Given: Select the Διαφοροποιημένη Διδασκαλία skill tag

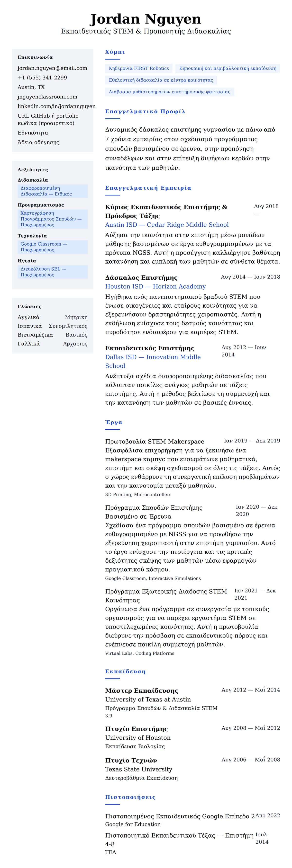Looking at the screenshot, I should 52,191.
